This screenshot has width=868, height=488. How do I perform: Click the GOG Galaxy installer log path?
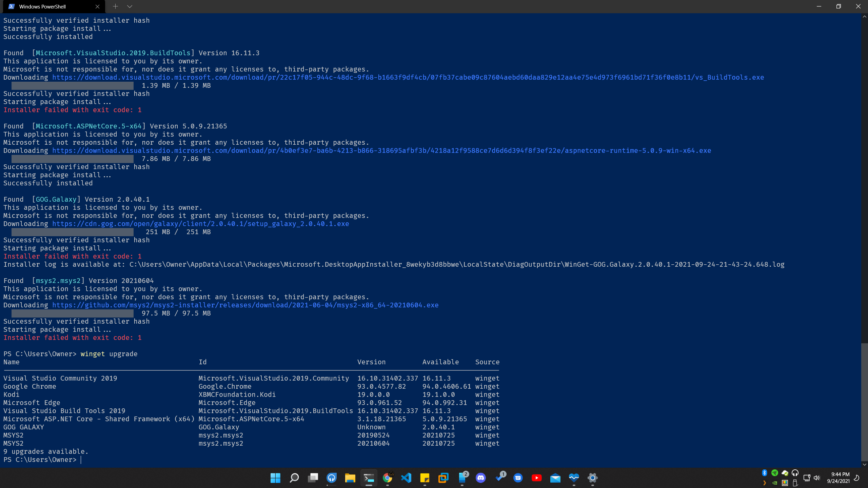[x=457, y=264]
